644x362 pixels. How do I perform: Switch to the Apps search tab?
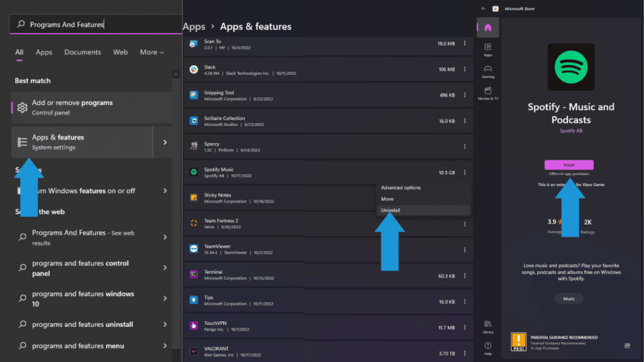[x=43, y=52]
